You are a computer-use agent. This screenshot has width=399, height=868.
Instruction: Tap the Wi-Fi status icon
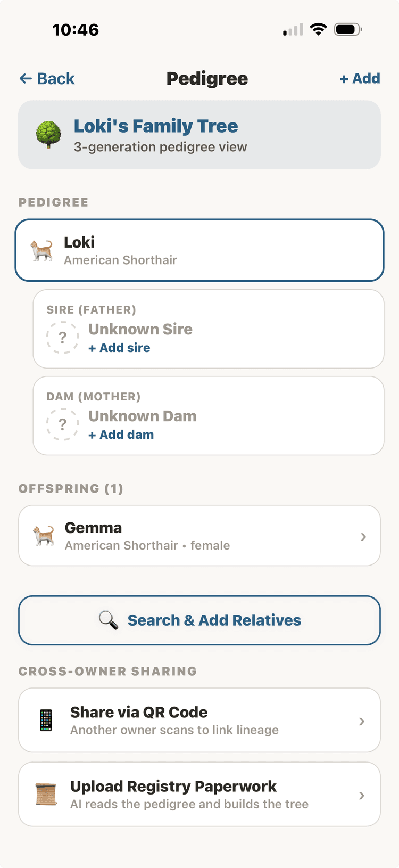click(318, 29)
